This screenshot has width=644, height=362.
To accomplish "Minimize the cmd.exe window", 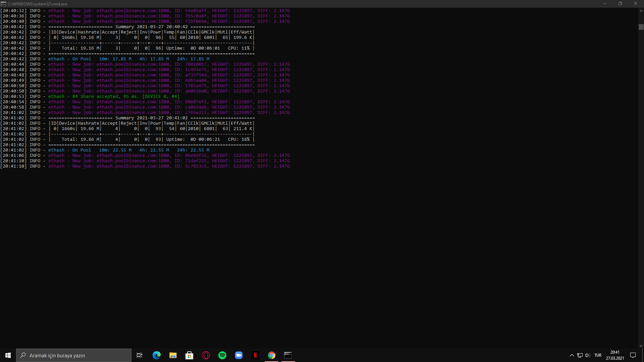I will click(605, 4).
